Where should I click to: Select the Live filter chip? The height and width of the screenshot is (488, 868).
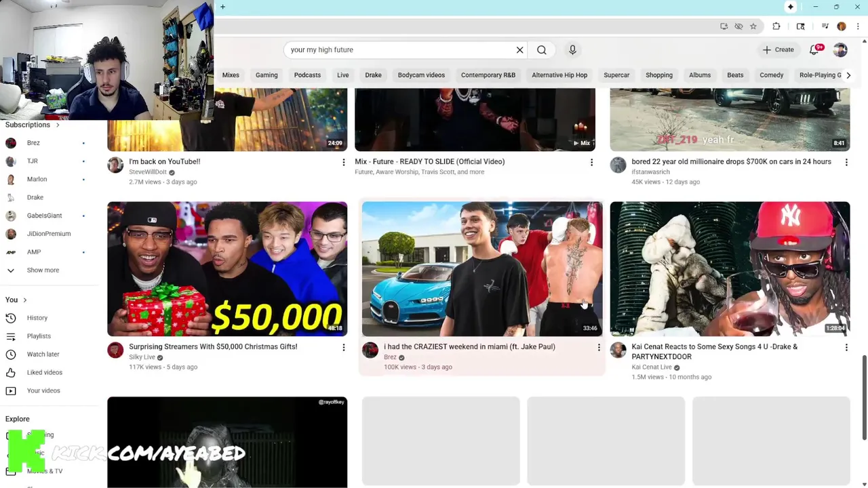coord(343,75)
